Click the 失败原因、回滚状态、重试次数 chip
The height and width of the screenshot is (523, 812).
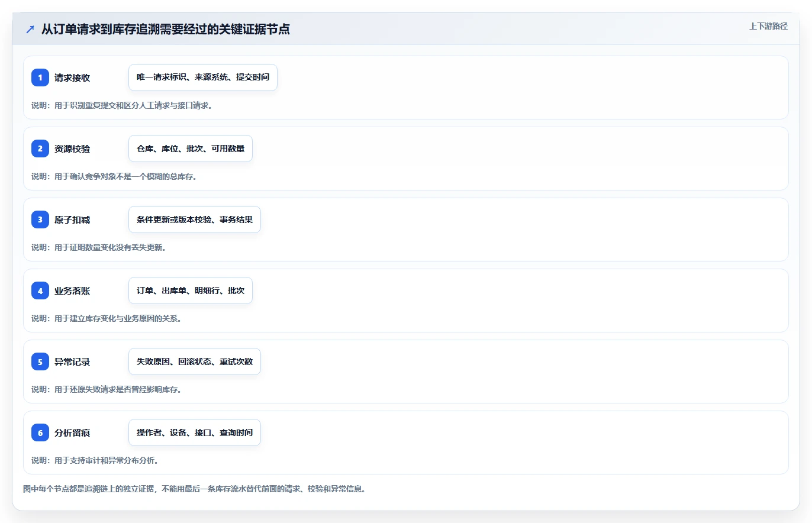[195, 361]
